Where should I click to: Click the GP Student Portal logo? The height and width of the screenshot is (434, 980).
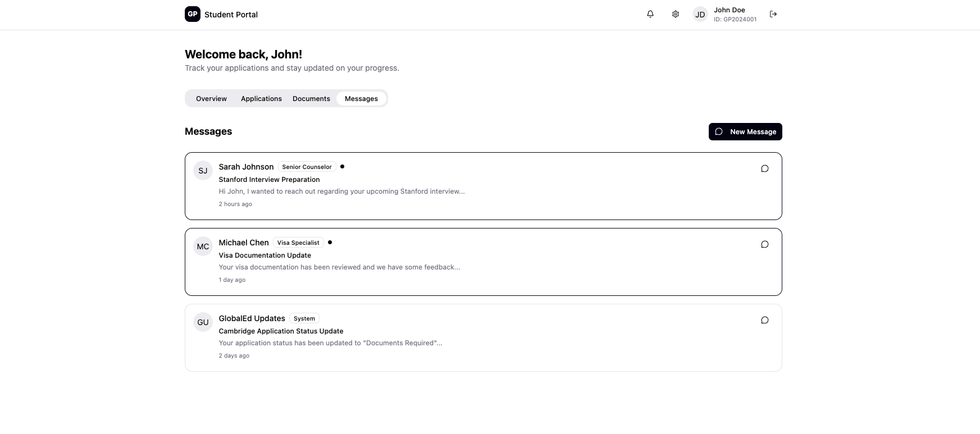[x=193, y=14]
